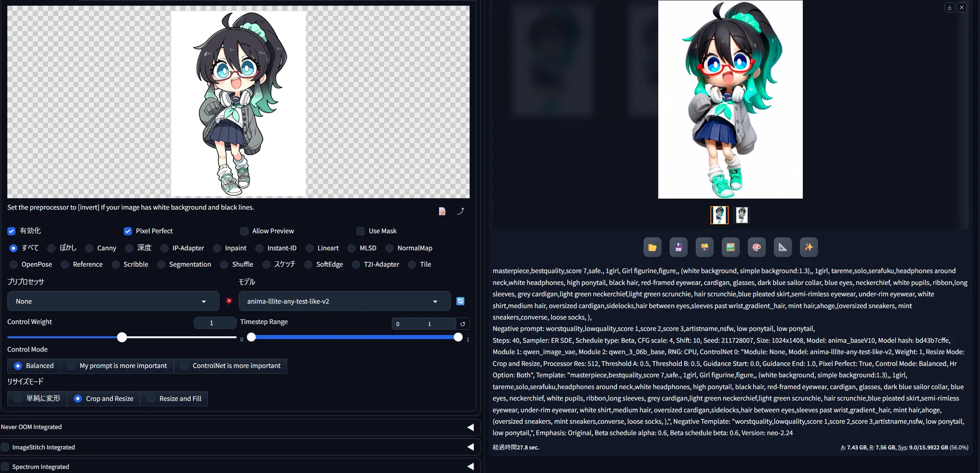Refresh the ControlNet model list with the blue icon
This screenshot has height=473, width=980.
460,301
